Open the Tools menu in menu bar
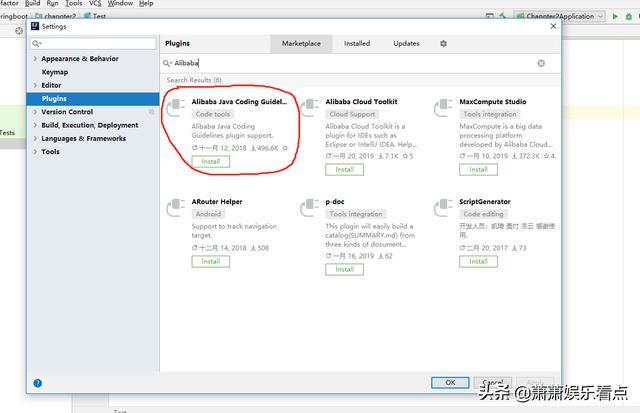The image size is (640, 413). 73,3
